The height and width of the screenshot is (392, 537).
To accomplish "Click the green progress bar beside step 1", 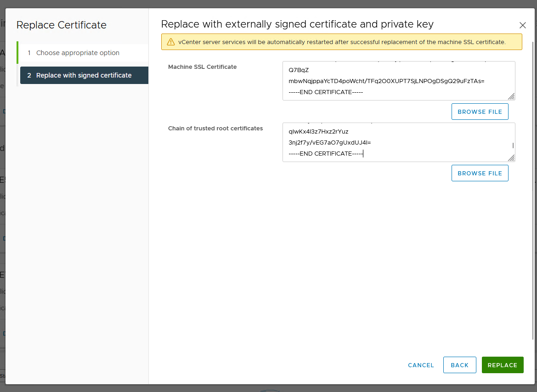I will (x=17, y=53).
